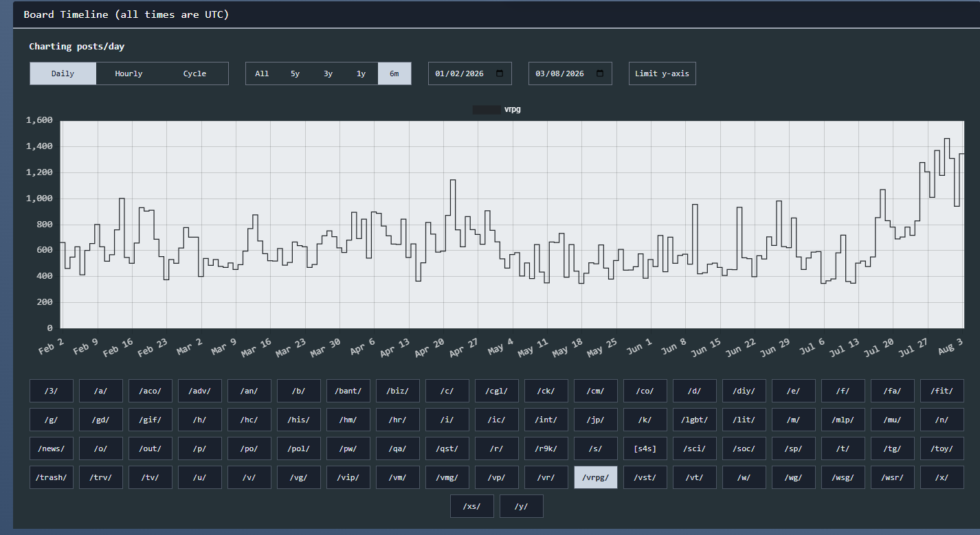The width and height of the screenshot is (980, 535).
Task: Pick the /biz/ board button
Action: [x=398, y=391]
